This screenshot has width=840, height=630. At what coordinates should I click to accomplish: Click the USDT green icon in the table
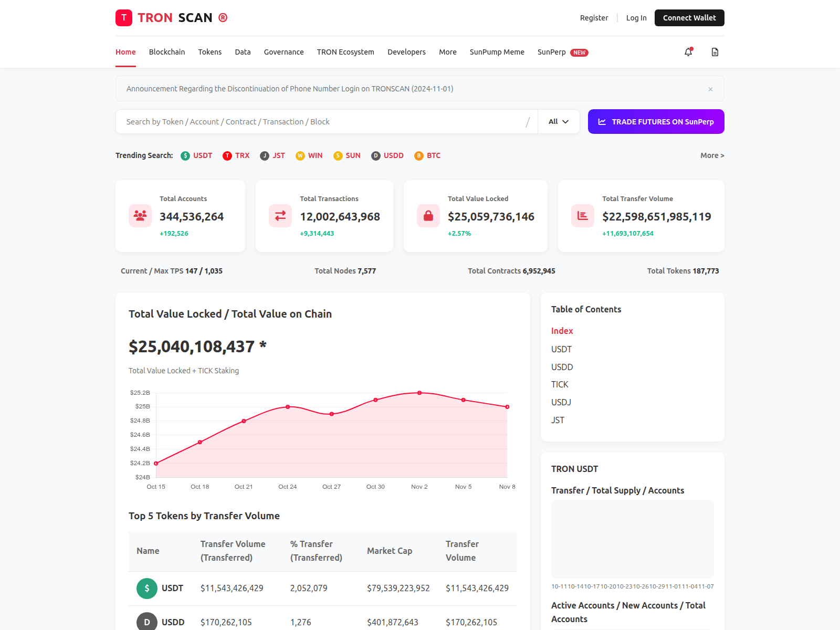pyautogui.click(x=147, y=589)
